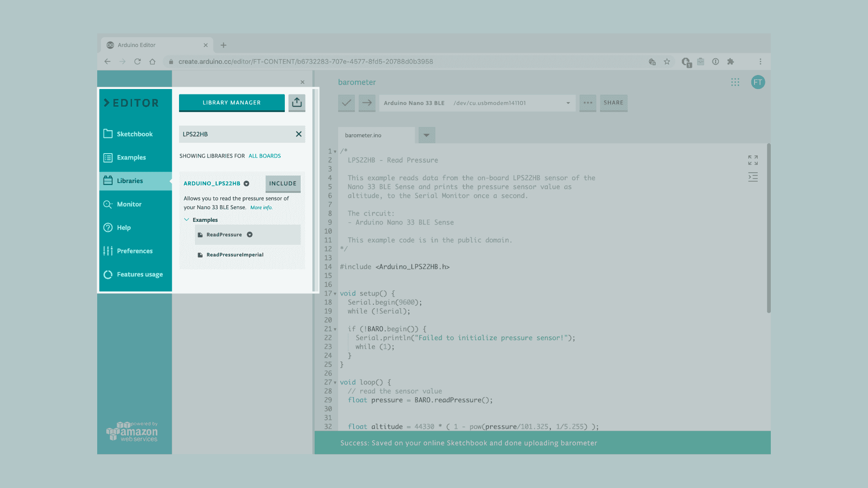Click the INCLUDE library button
The image size is (868, 488).
pos(283,183)
